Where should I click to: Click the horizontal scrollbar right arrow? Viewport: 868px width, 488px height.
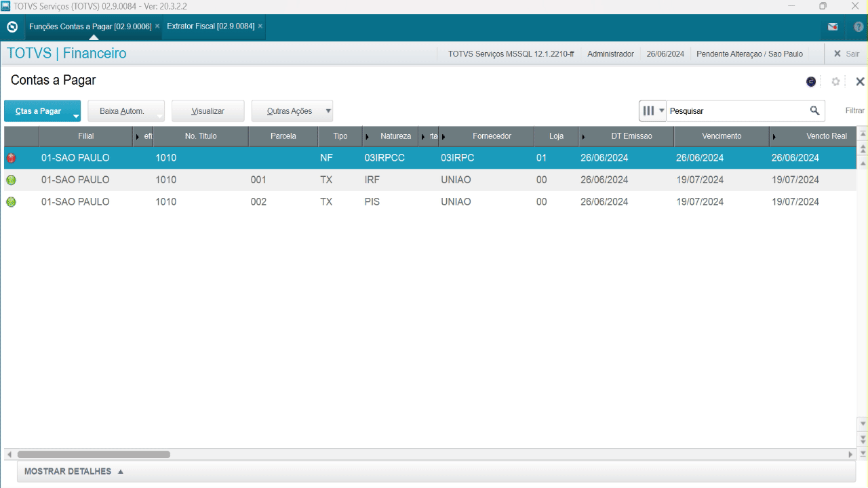point(851,455)
